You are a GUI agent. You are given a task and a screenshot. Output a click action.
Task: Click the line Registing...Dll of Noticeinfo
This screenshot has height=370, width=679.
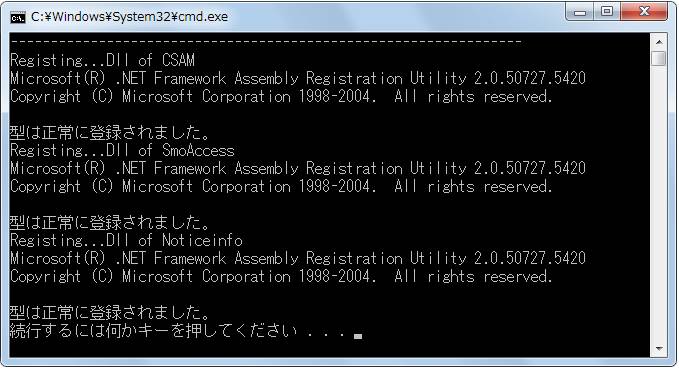click(126, 240)
